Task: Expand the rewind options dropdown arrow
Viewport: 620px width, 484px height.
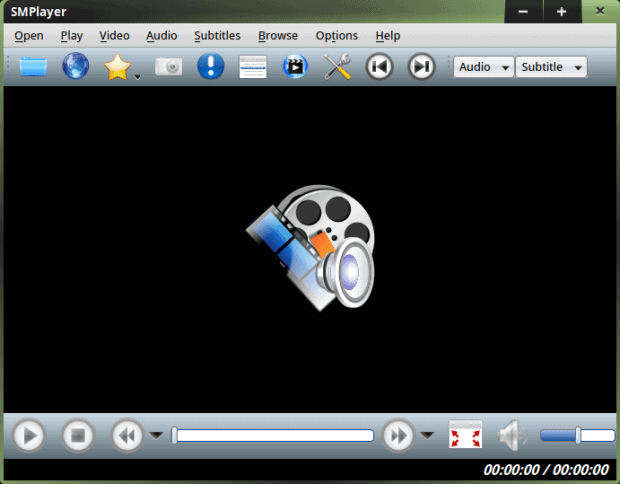Action: pos(156,435)
